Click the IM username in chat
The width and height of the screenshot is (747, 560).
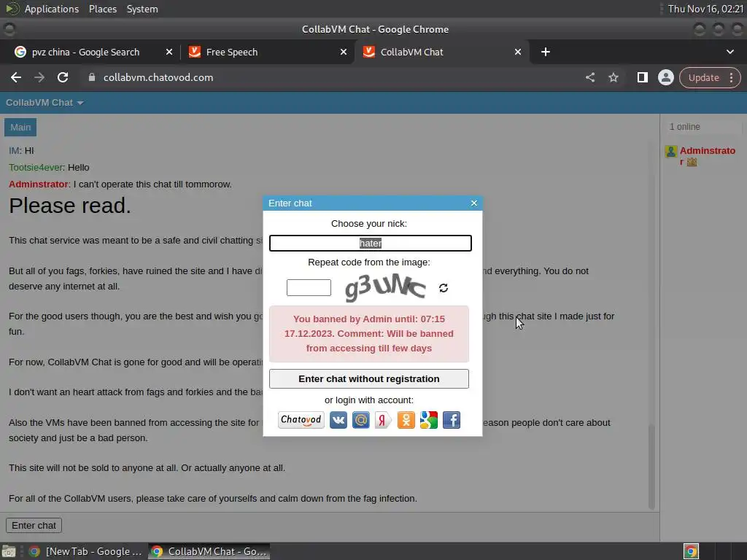click(x=15, y=150)
